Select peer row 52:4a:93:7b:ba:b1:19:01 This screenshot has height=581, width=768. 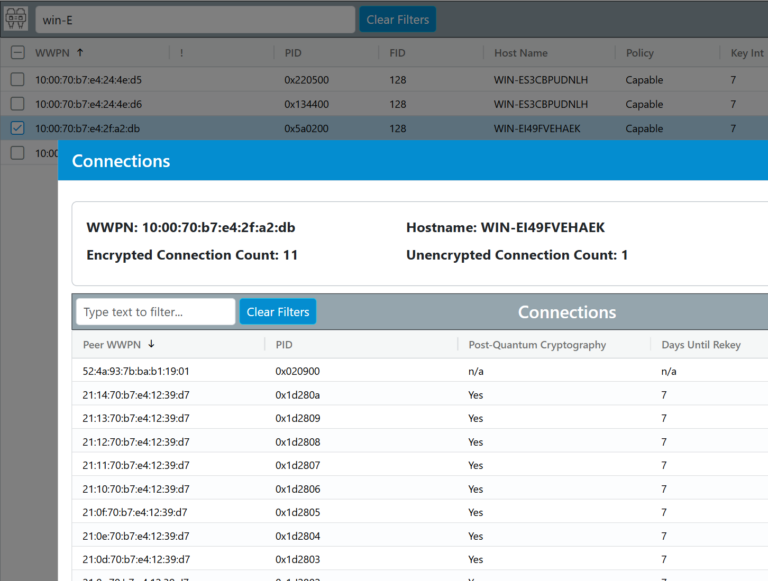tap(135, 371)
